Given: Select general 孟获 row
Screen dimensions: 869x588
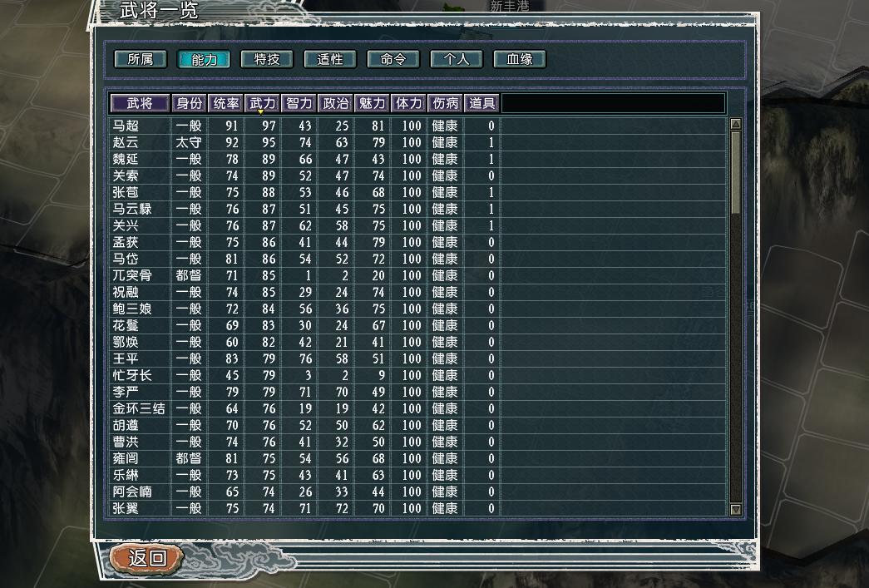Looking at the screenshot, I should point(418,242).
